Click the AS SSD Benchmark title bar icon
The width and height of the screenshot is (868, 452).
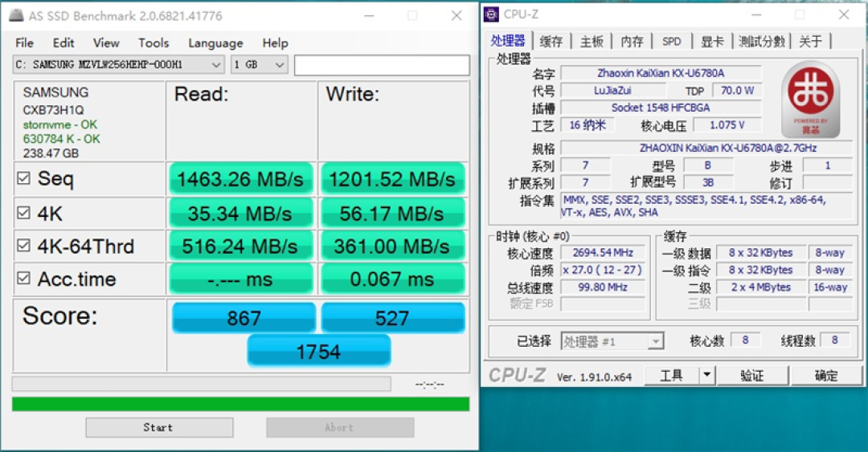tap(17, 15)
